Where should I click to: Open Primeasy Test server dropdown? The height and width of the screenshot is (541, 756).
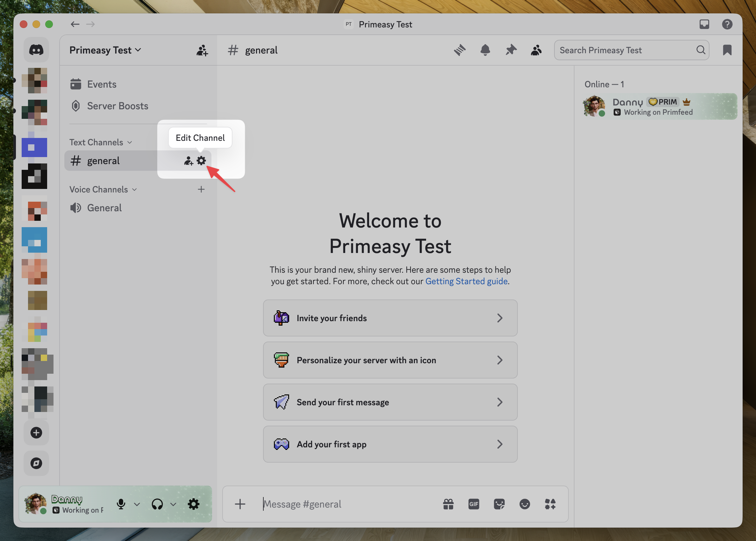[105, 50]
